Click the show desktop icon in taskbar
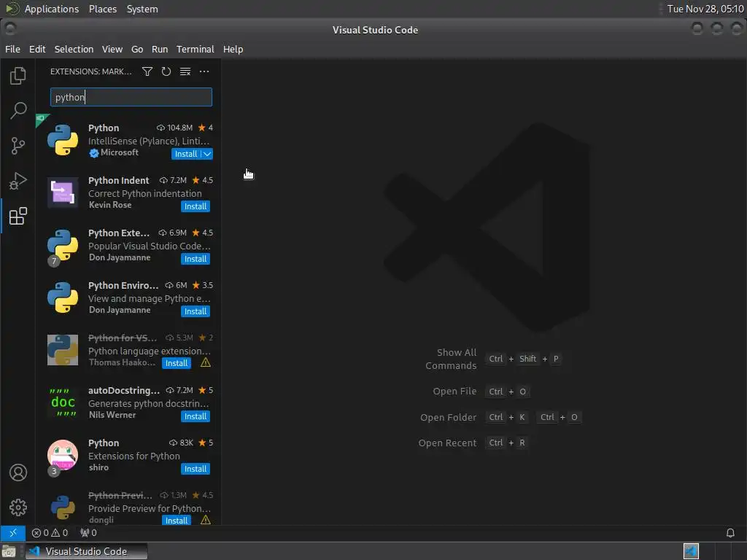Screen dimensions: 747x560 (x=9, y=551)
